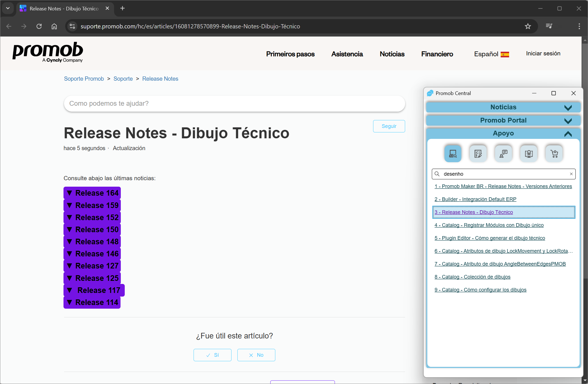Expand Release 125 notes
Image resolution: width=588 pixels, height=384 pixels.
92,278
